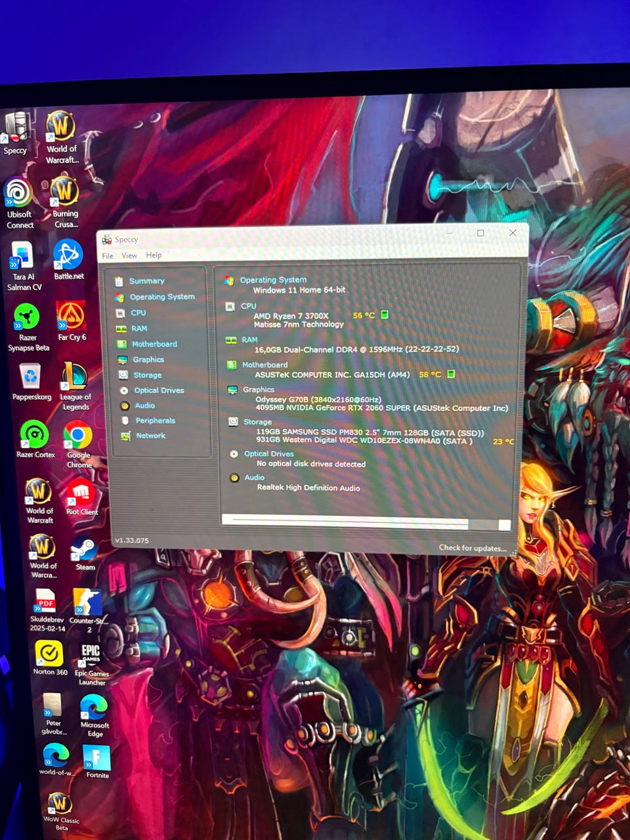Launch Epic Games Launcher shortcut

(x=91, y=664)
